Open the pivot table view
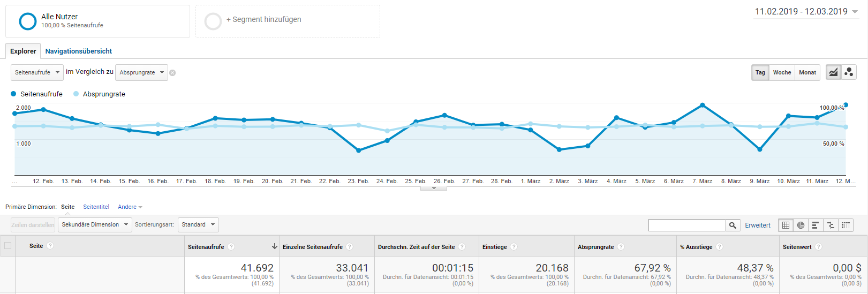 click(846, 225)
